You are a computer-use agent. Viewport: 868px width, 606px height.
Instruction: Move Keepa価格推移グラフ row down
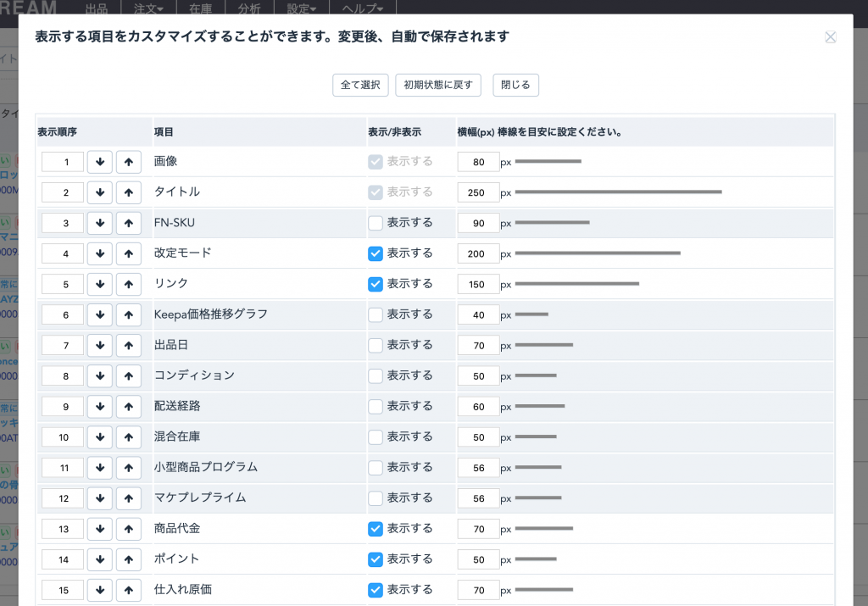pos(100,315)
